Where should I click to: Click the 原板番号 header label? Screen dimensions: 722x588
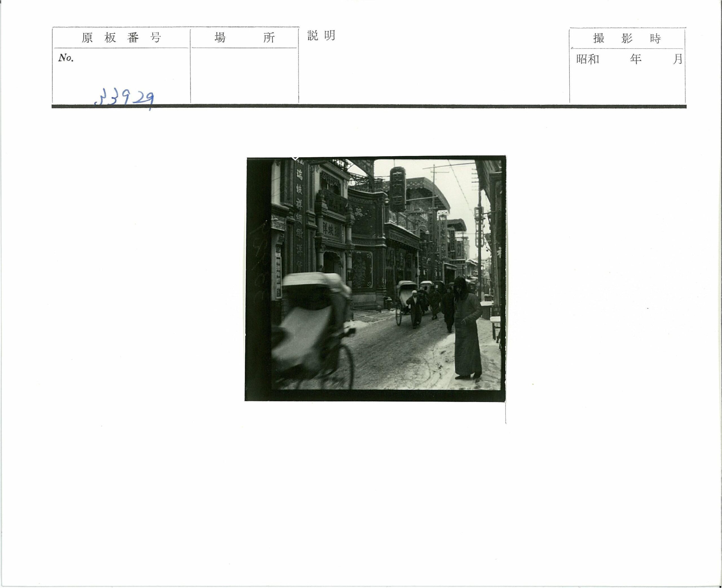pos(121,38)
